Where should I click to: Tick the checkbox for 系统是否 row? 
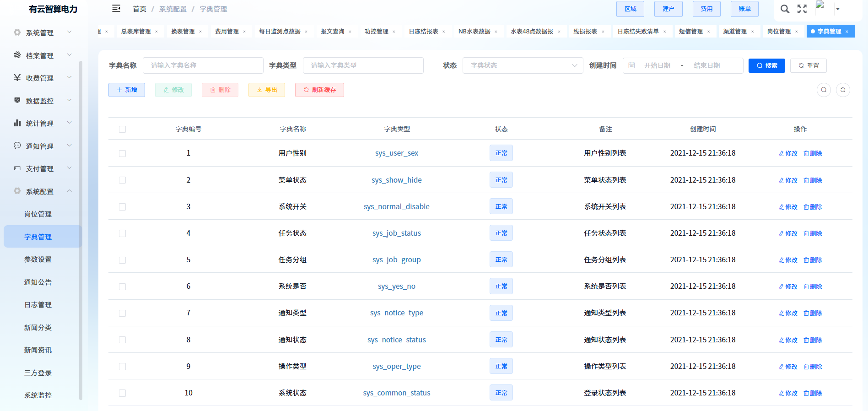click(x=122, y=287)
